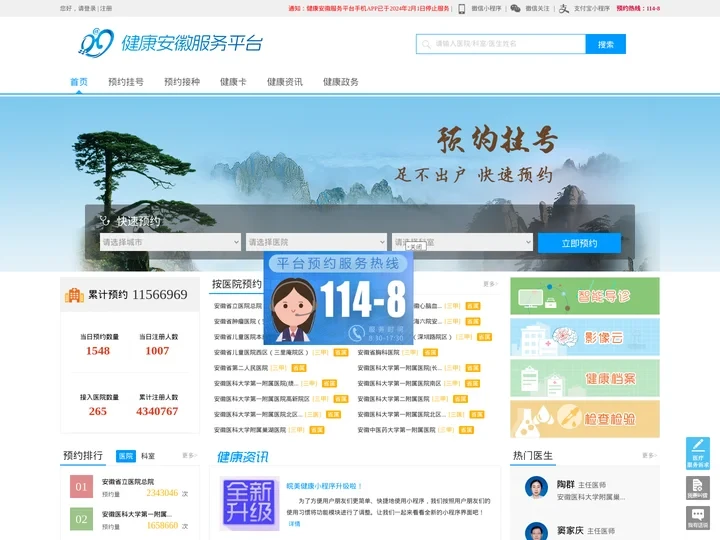Click the blue 搜索 button
The image size is (720, 540).
[606, 44]
